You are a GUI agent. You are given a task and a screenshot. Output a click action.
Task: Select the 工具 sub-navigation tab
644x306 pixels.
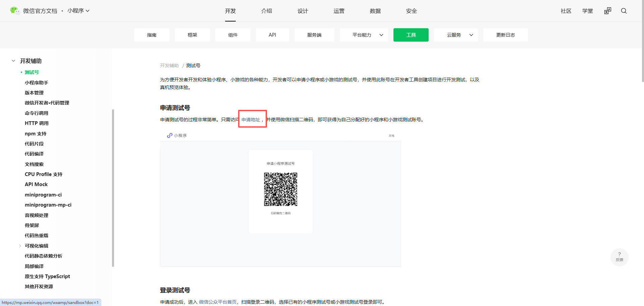pyautogui.click(x=411, y=35)
